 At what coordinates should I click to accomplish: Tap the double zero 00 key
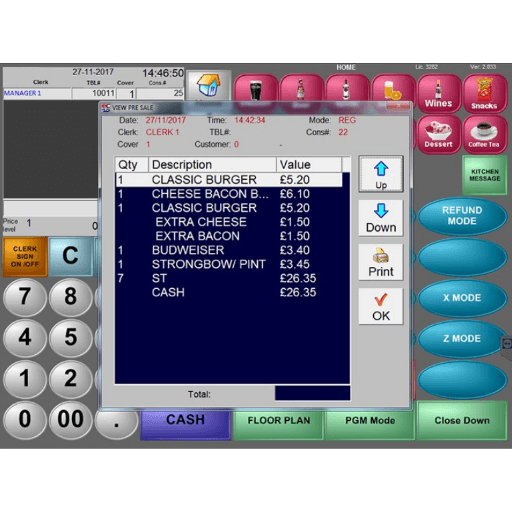[70, 420]
